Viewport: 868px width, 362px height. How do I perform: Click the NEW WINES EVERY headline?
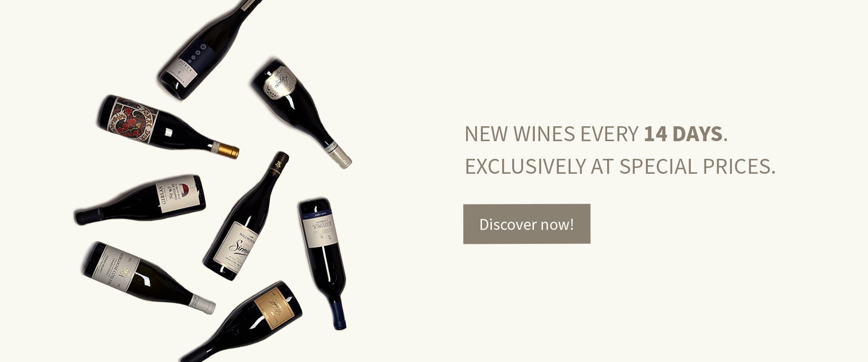(x=552, y=134)
